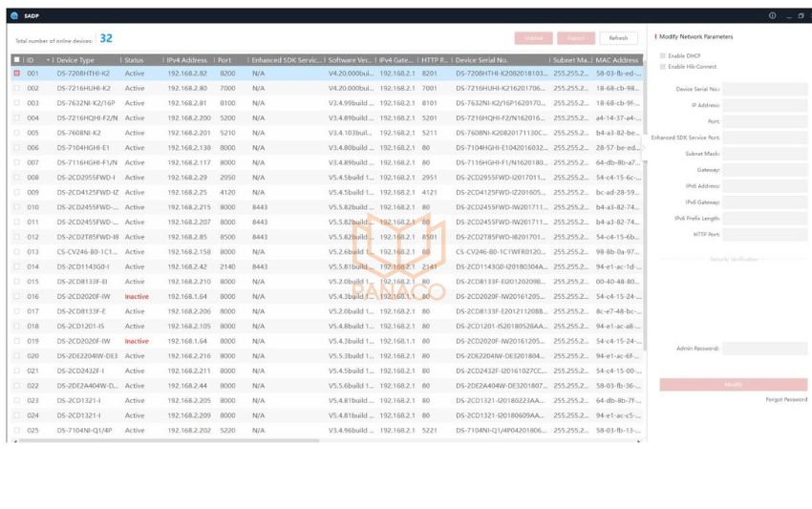Select device DS-2CD2432F-I
The width and height of the screenshot is (812, 509).
327,371
